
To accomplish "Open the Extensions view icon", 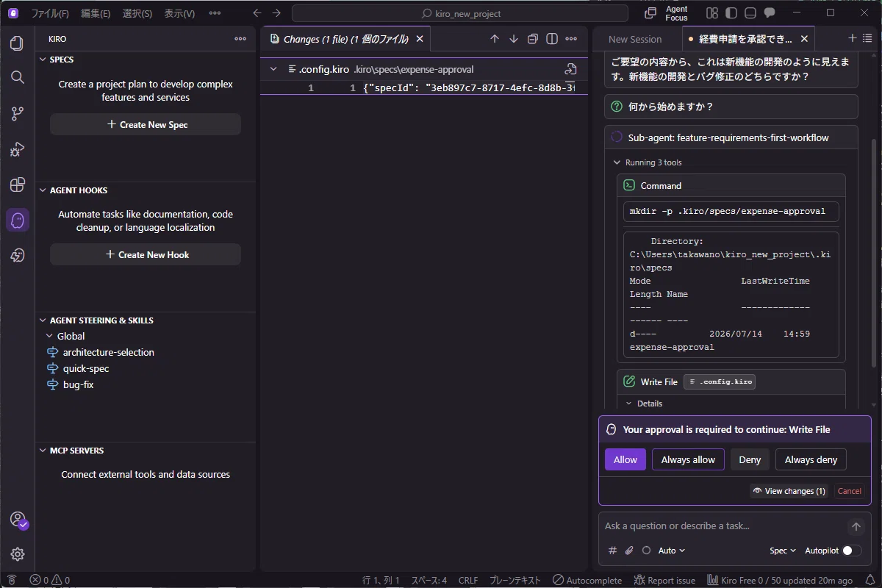I will [18, 184].
